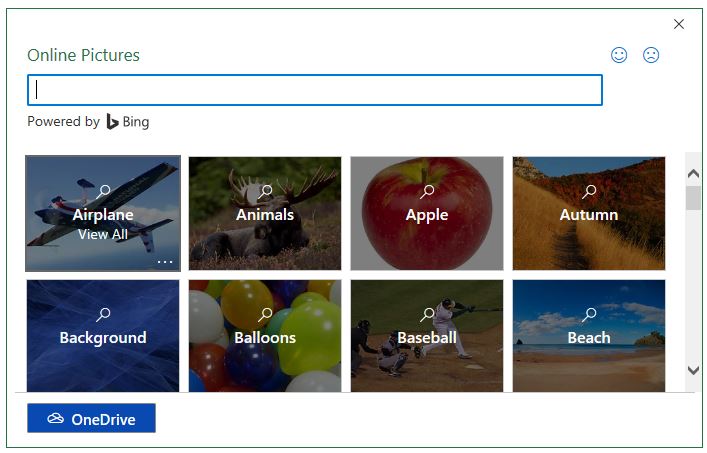
Task: Click the ellipsis on Airplane tile
Action: [x=165, y=262]
